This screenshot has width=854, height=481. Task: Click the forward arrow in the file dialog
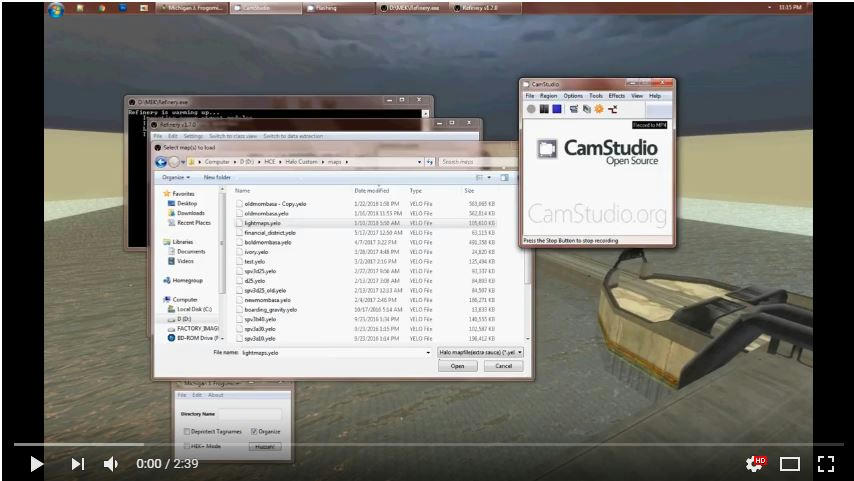[x=174, y=162]
